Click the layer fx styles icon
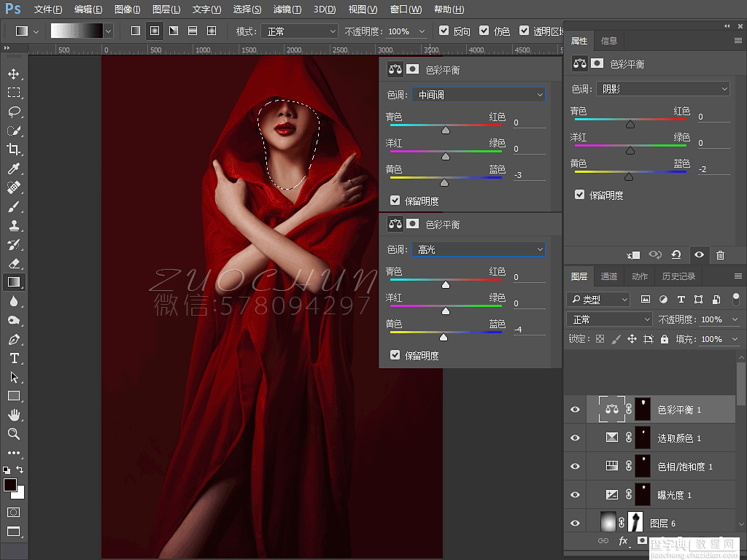This screenshot has height=560, width=747. pos(623,540)
